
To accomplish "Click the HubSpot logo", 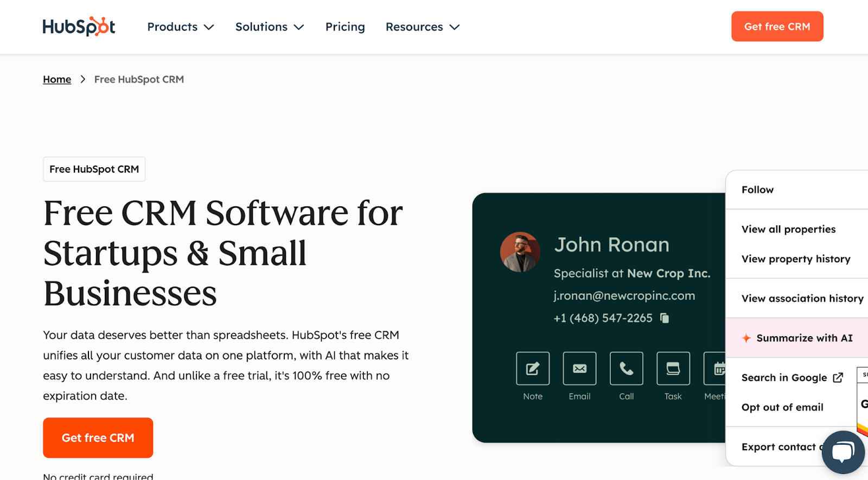I will click(x=79, y=27).
